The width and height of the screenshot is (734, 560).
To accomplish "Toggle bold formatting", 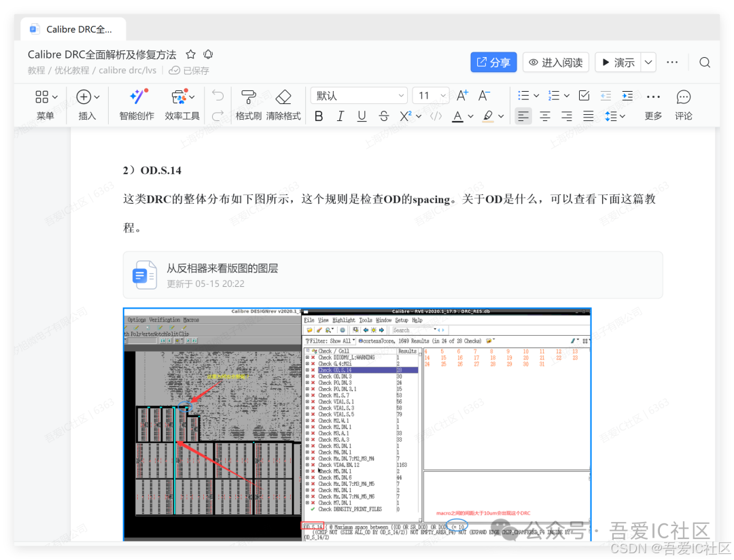I will pyautogui.click(x=319, y=116).
